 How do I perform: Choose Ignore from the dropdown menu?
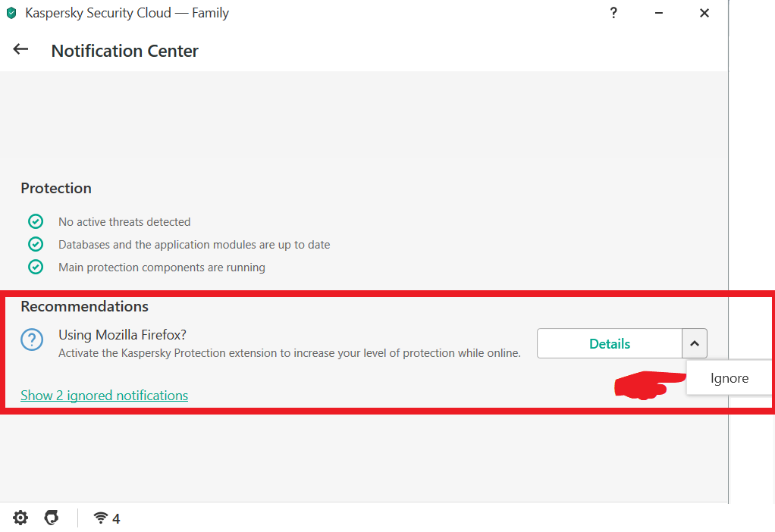(x=729, y=378)
